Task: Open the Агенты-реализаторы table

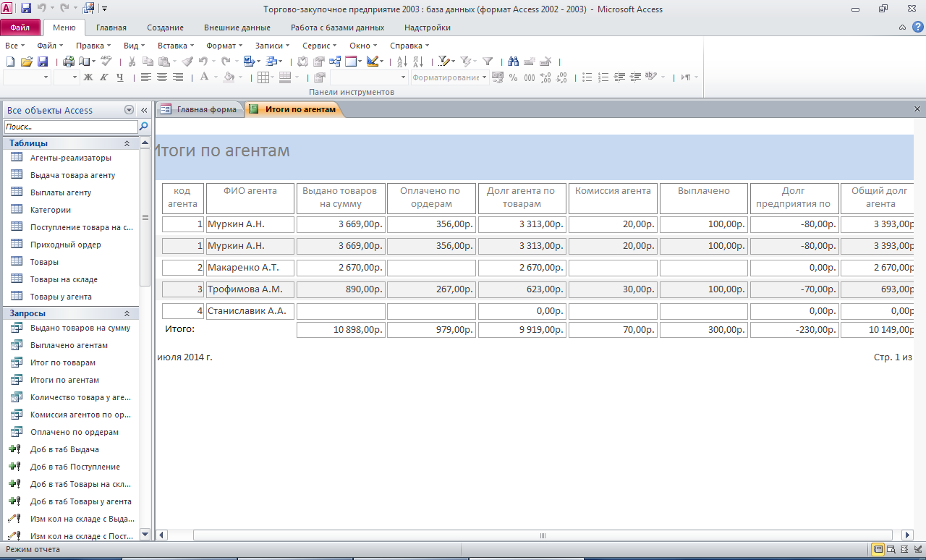Action: 72,158
